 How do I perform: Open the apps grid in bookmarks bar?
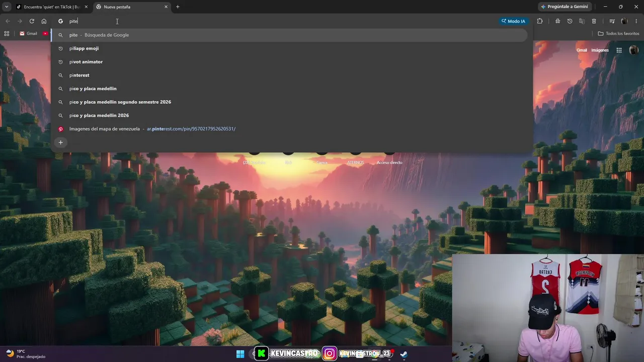tap(7, 34)
